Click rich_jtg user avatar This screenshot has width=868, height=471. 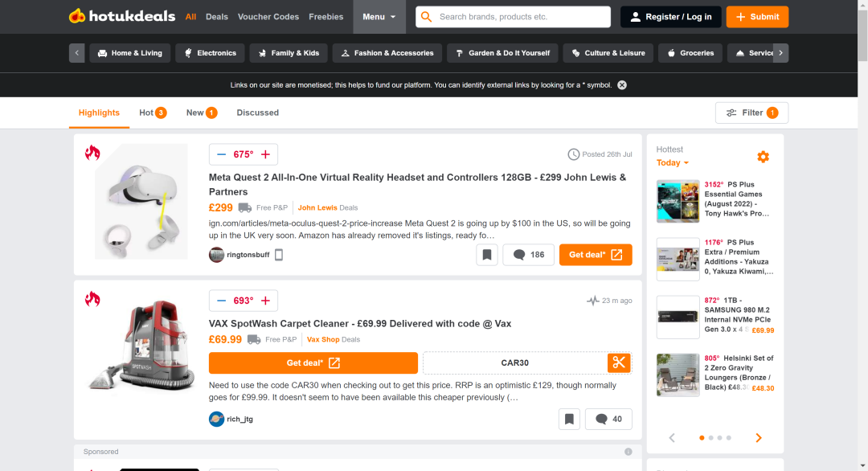click(x=216, y=419)
